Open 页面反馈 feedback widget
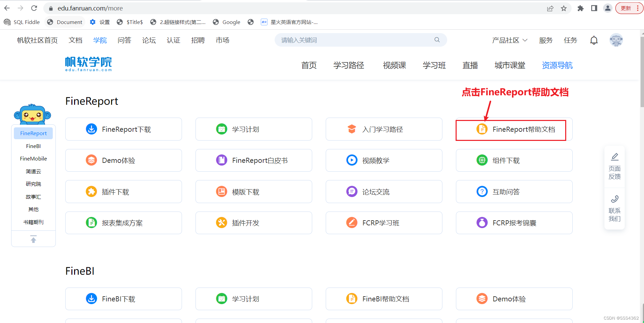 tap(615, 166)
